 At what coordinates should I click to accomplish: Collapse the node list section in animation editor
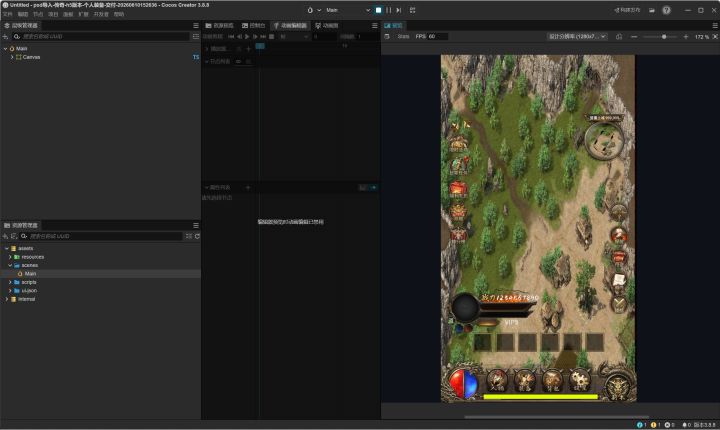pos(207,61)
